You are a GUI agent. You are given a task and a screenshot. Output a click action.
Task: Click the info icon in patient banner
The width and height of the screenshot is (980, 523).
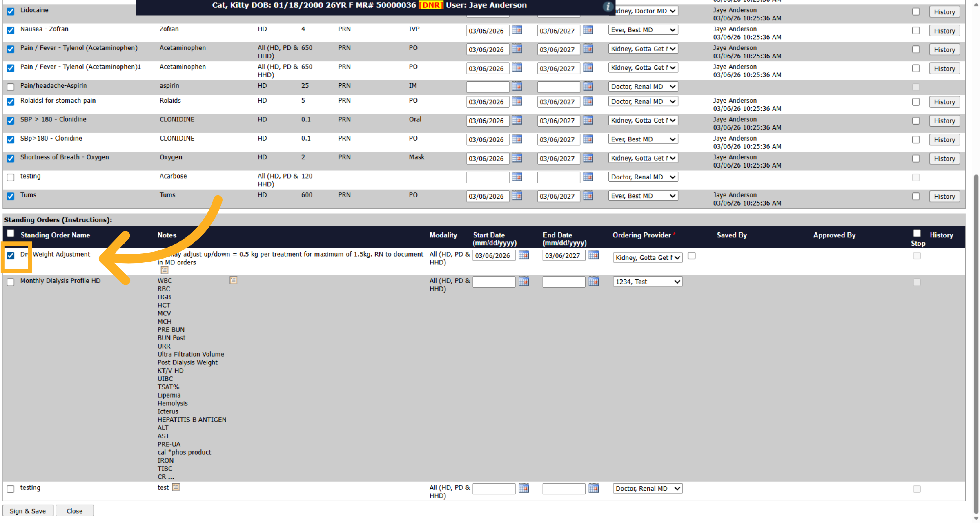(608, 6)
